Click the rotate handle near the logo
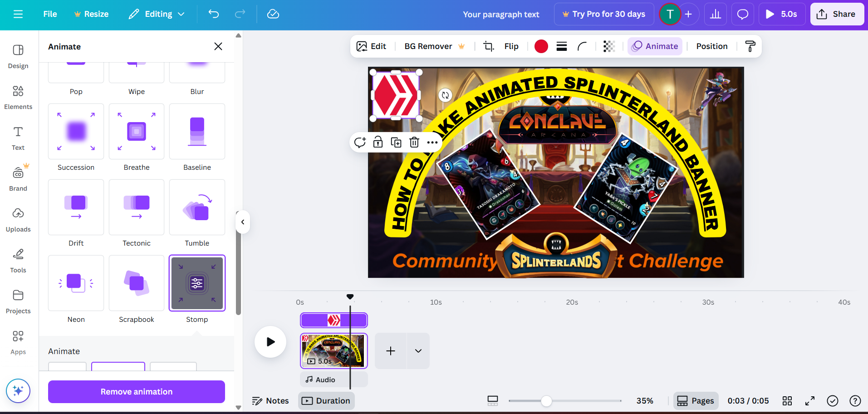 tap(445, 95)
